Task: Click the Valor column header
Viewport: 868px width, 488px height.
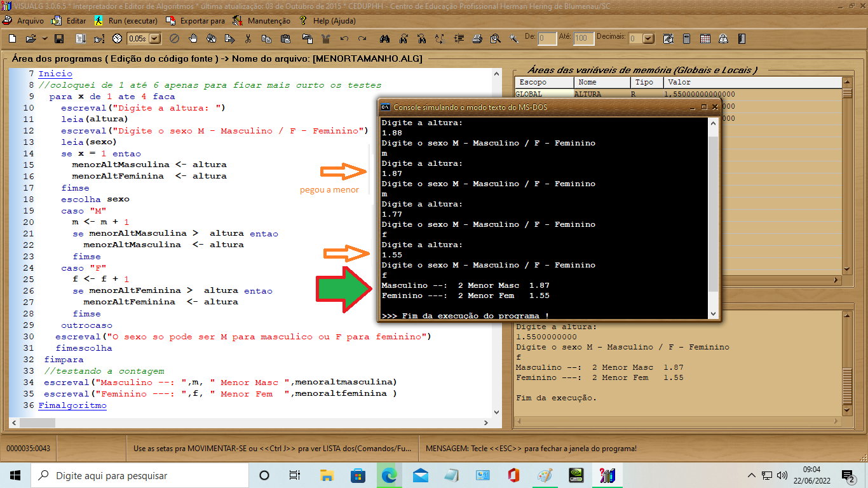Action: tap(752, 82)
